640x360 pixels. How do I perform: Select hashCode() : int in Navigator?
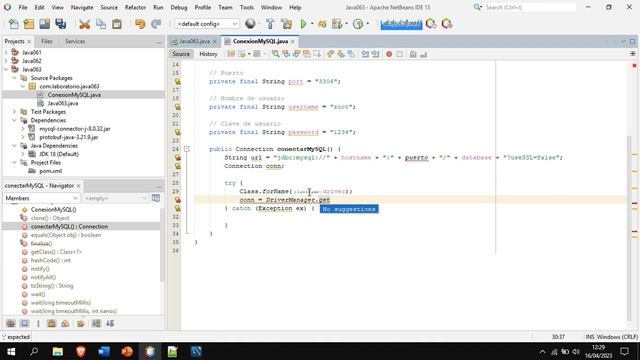tap(51, 260)
